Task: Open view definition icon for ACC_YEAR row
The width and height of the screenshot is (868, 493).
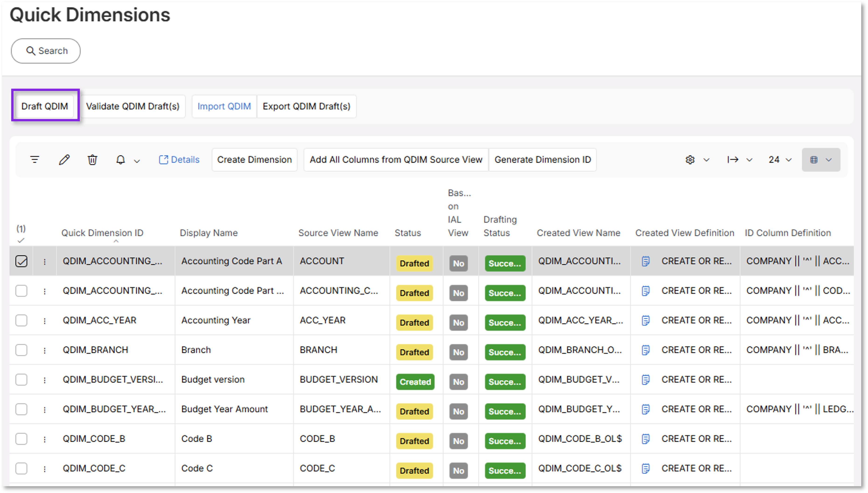Action: click(x=646, y=321)
